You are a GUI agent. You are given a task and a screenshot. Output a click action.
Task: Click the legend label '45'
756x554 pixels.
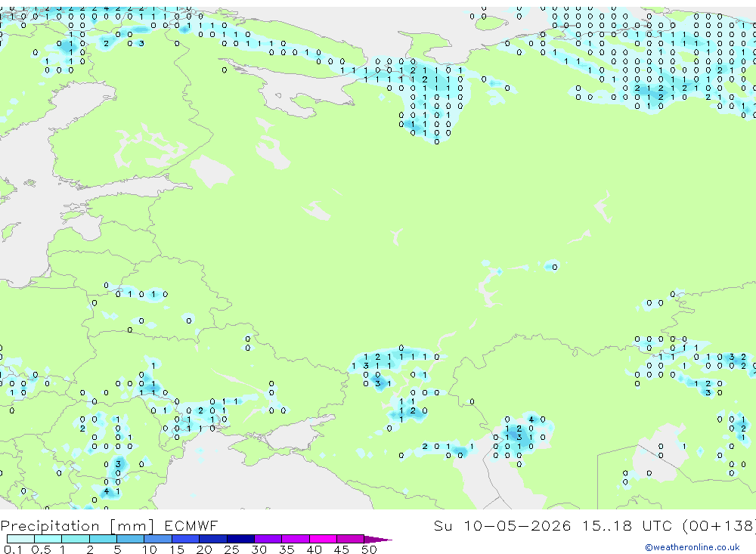(342, 549)
